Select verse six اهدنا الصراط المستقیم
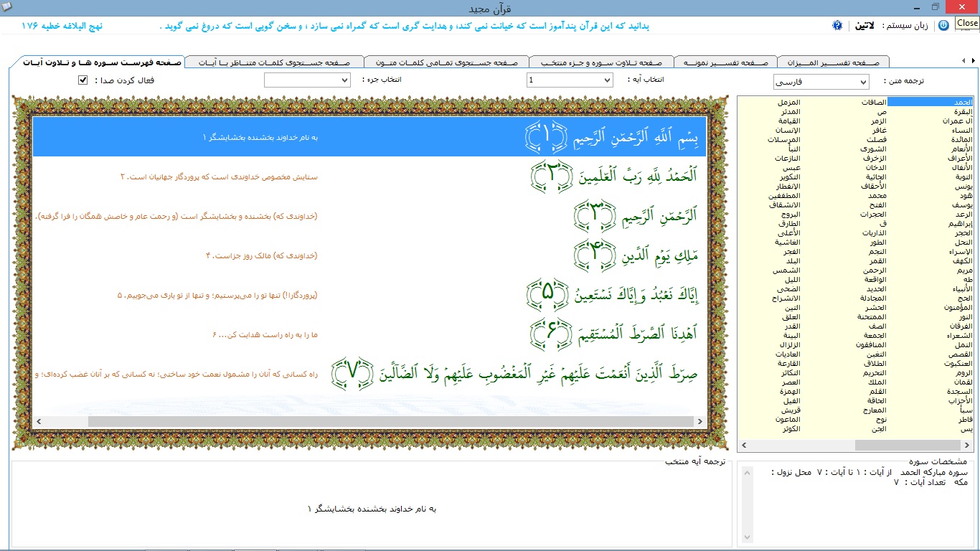Viewport: 980px width, 551px height. pos(638,334)
